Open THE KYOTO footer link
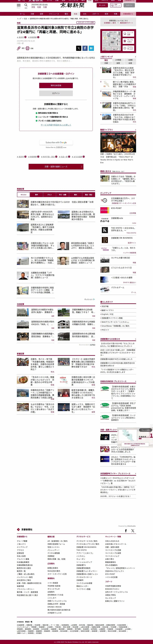Image resolution: width=153 pixels, height=644 pixels. click(82, 550)
